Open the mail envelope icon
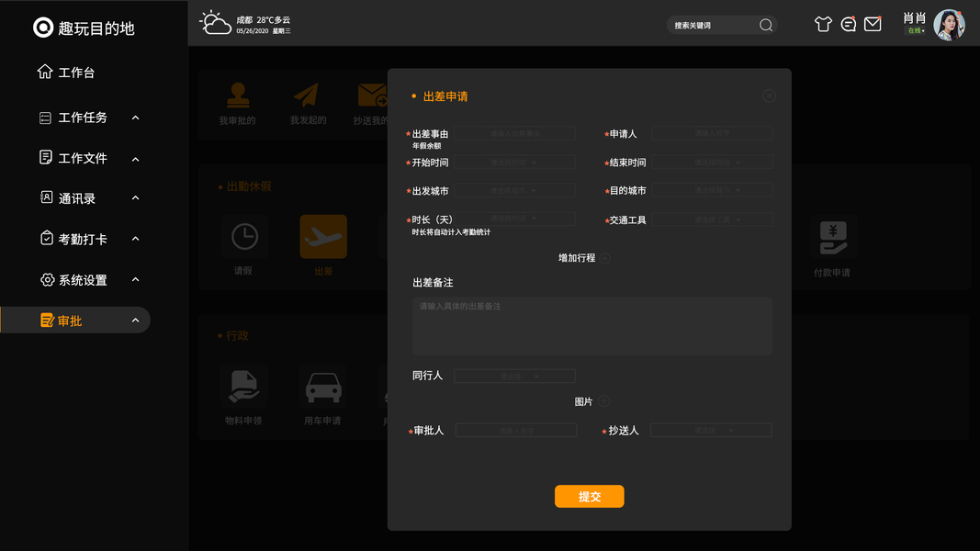The height and width of the screenshot is (551, 980). [873, 25]
